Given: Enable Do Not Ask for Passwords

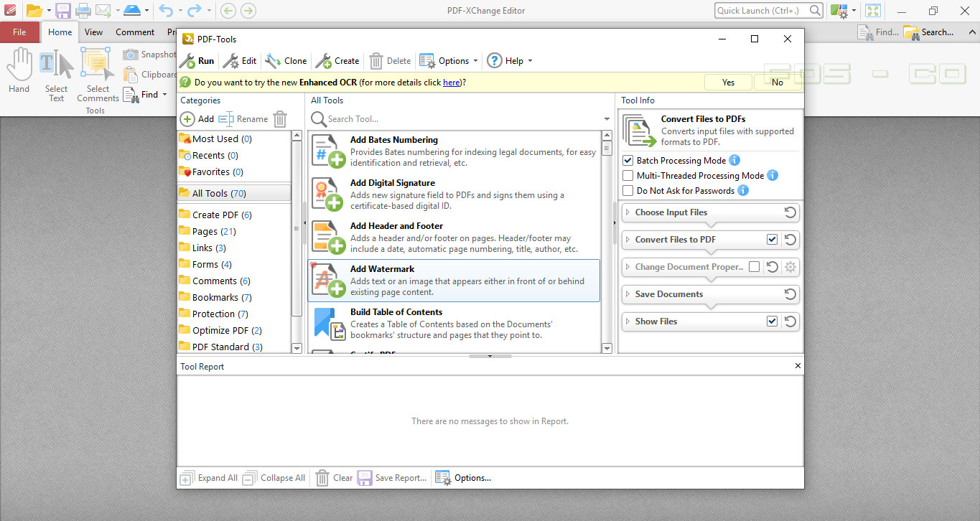Looking at the screenshot, I should (x=628, y=191).
